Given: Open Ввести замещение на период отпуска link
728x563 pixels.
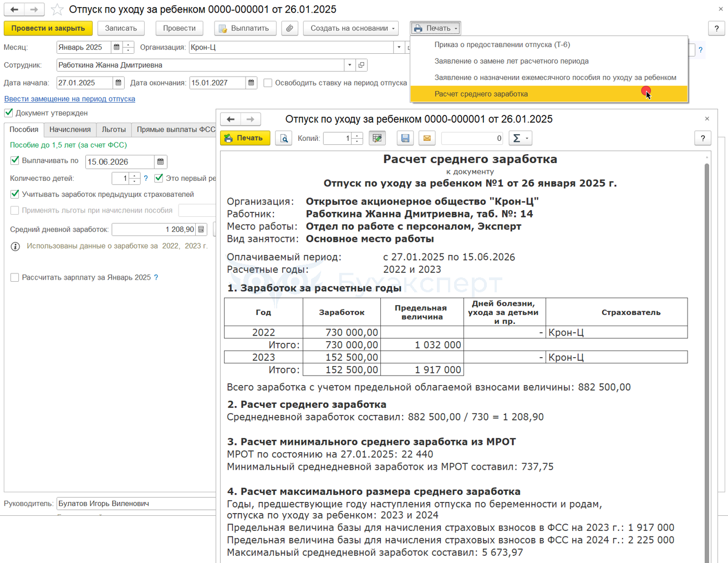Looking at the screenshot, I should tap(70, 99).
